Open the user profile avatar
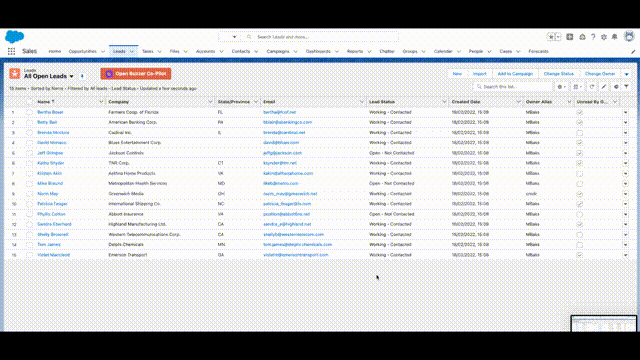640x360 pixels. [629, 36]
